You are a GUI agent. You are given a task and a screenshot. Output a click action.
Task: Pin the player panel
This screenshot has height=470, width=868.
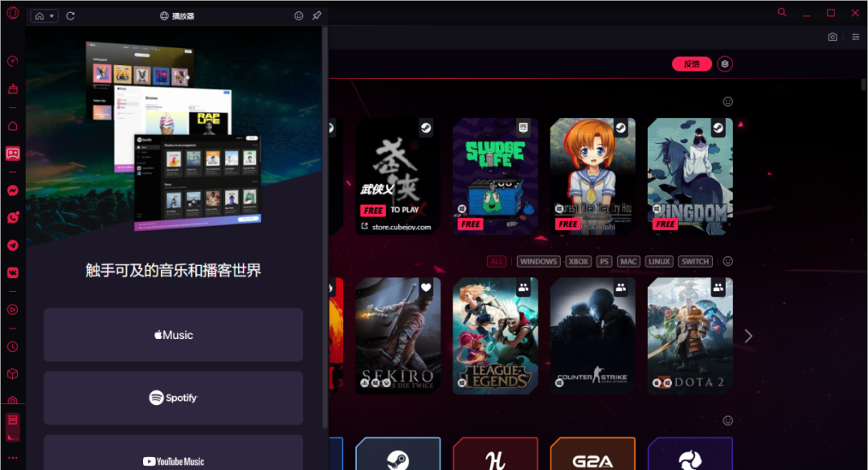(317, 15)
